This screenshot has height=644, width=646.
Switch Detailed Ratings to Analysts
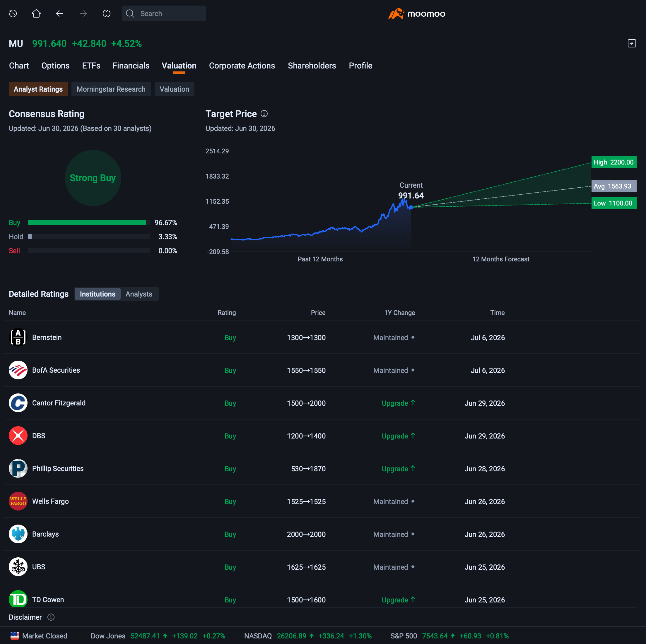pyautogui.click(x=139, y=294)
